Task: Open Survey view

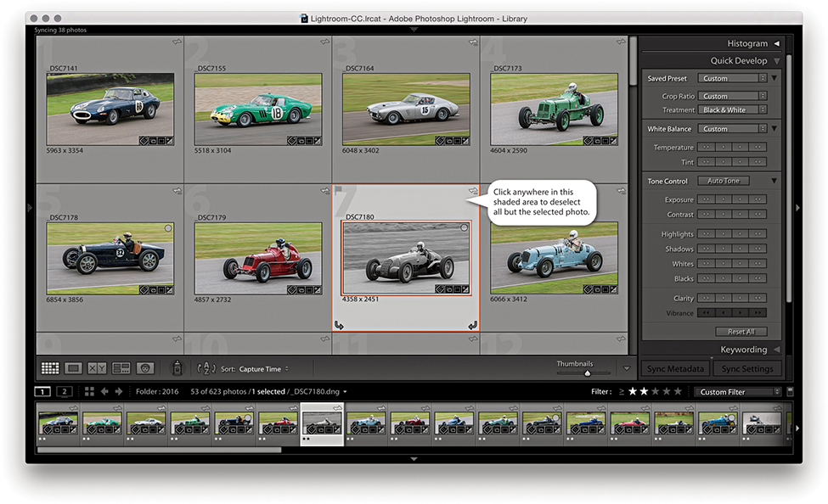Action: coord(121,368)
